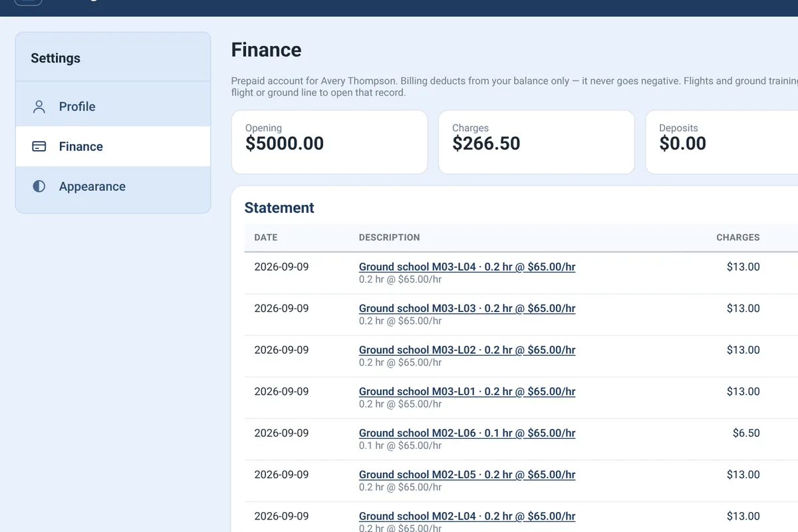Click the Settings sidebar heading
Image resolution: width=798 pixels, height=532 pixels.
click(55, 58)
